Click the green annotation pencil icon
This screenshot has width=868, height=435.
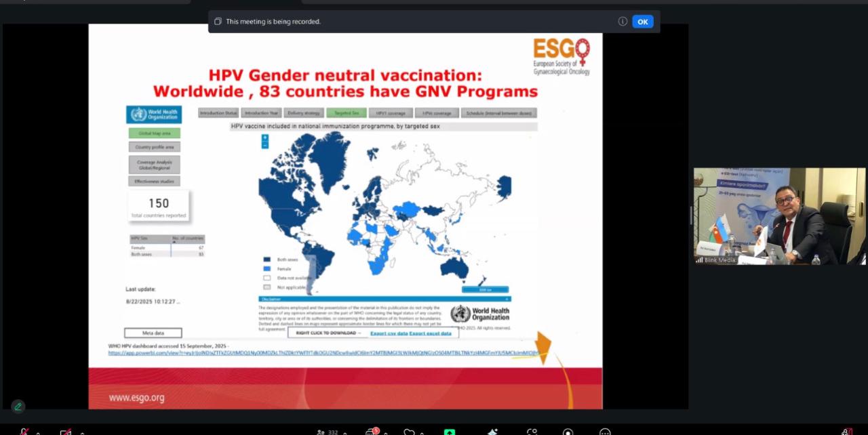point(18,407)
